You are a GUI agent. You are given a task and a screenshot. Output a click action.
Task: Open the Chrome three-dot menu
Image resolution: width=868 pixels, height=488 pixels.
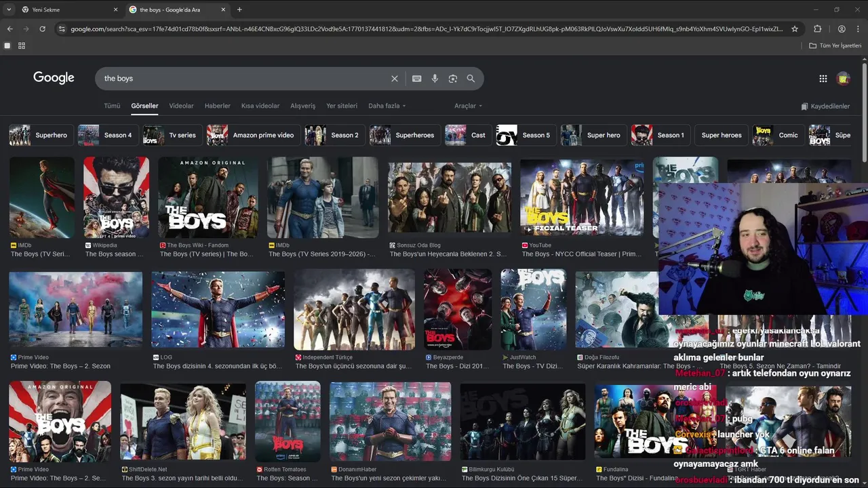pos(858,29)
